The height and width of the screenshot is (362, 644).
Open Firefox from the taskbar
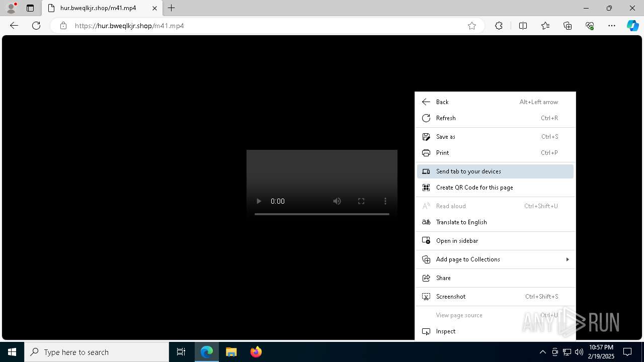[256, 352]
